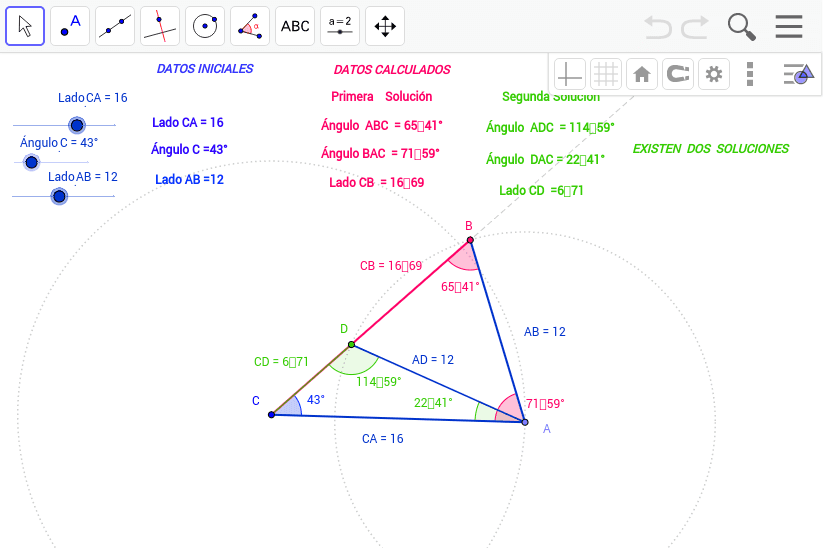Click the 'AB = 12' segment label
The height and width of the screenshot is (550, 823).
click(545, 332)
